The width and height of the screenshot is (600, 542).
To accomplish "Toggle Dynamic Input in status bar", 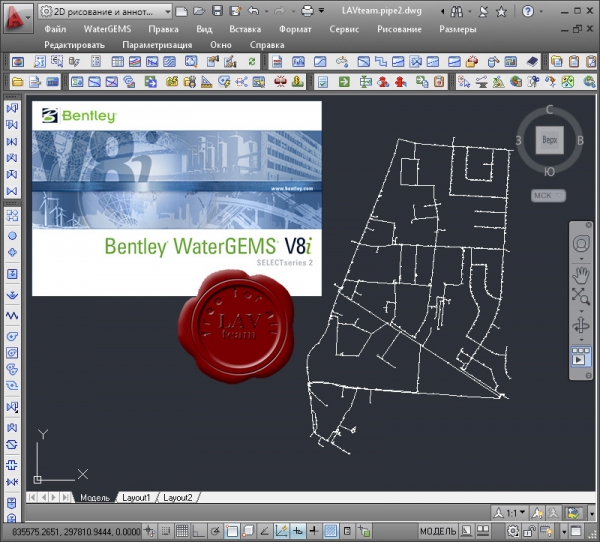I will (298, 531).
